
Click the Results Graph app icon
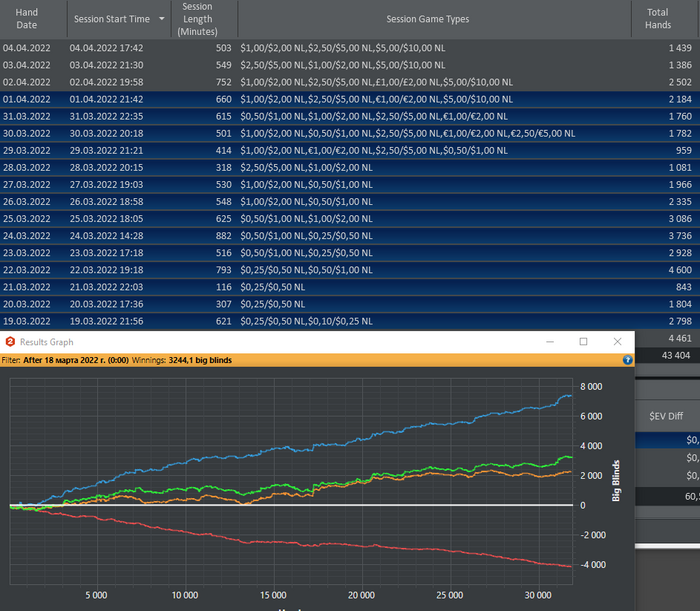pos(10,342)
